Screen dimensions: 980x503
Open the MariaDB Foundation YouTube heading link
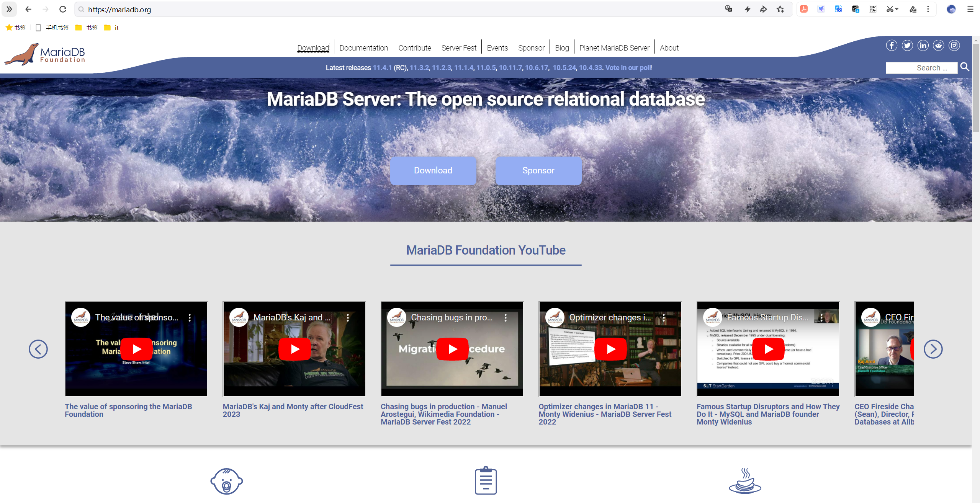click(486, 250)
